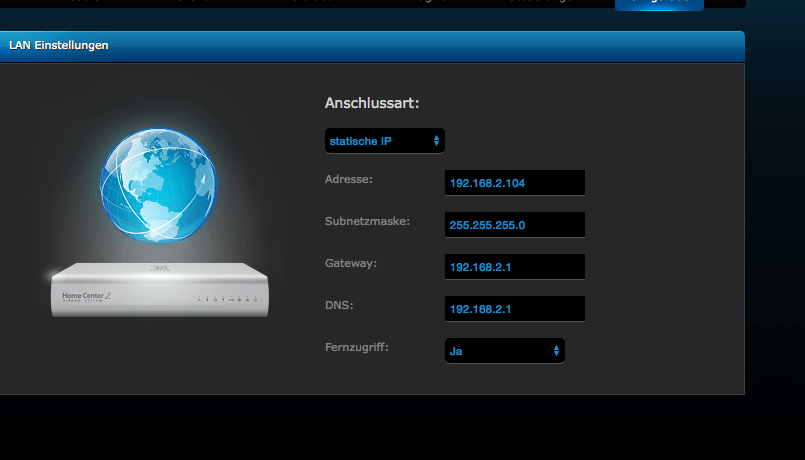Click the arrows on the 'Ja' selector
This screenshot has height=460, width=805.
(x=556, y=351)
